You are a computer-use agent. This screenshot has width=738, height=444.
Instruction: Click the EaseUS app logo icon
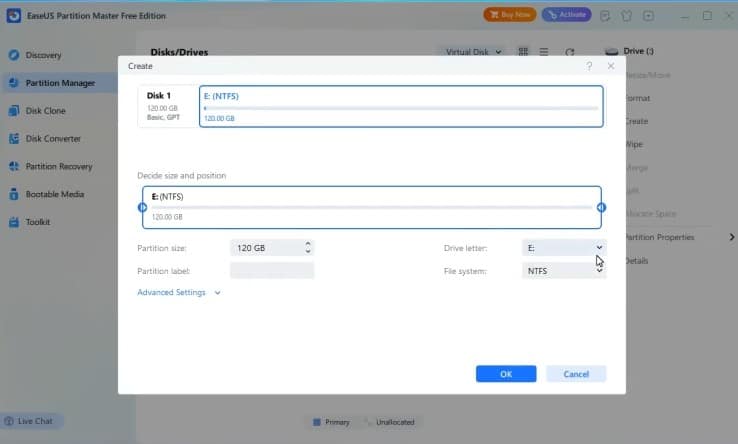point(14,16)
